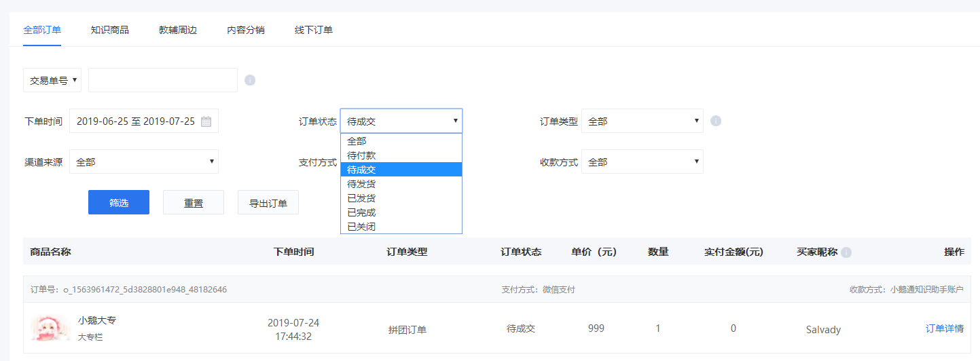980x361 pixels.
Task: Click the info icon next to 买家昵称
Action: [846, 252]
